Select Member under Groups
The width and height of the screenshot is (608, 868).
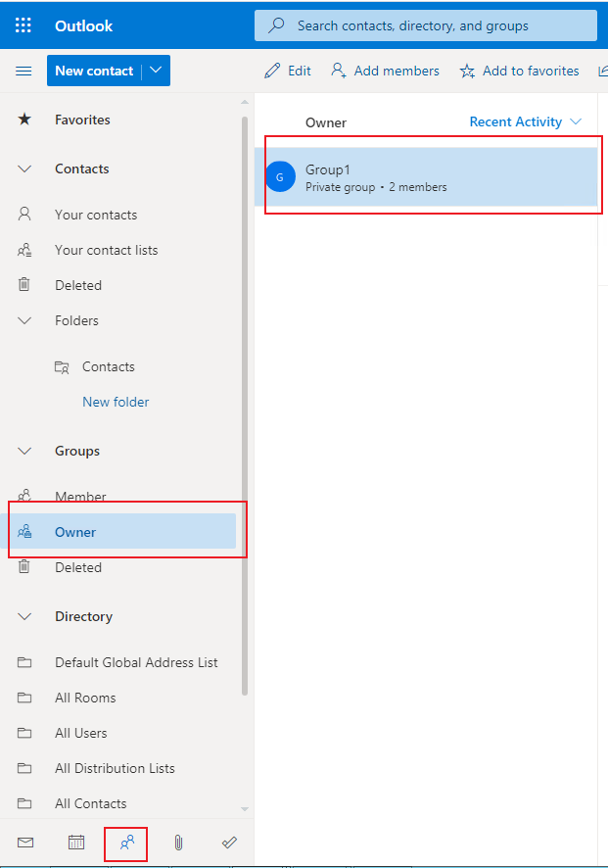pyautogui.click(x=80, y=496)
